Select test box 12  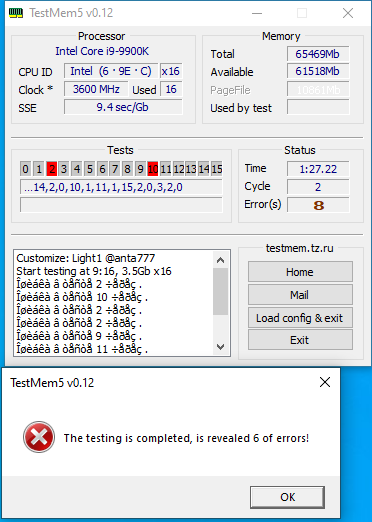click(x=178, y=169)
